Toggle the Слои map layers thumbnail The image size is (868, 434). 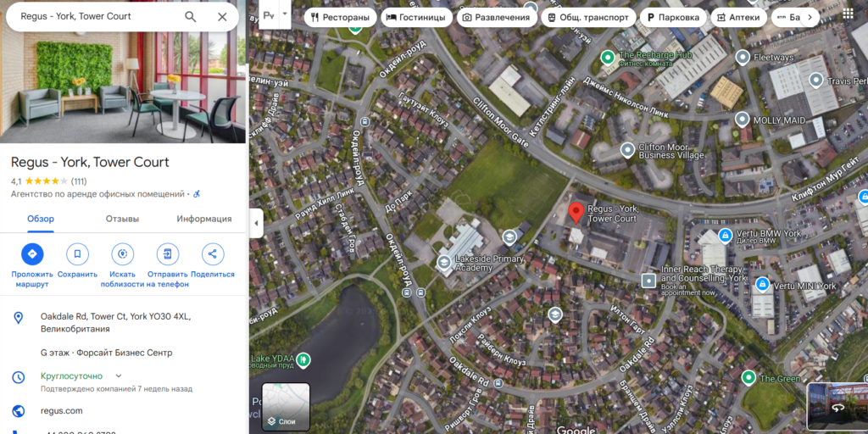coord(286,407)
